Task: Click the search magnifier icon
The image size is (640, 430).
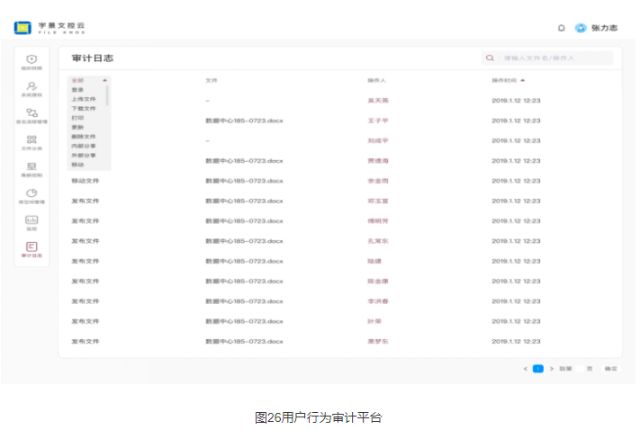Action: [490, 58]
